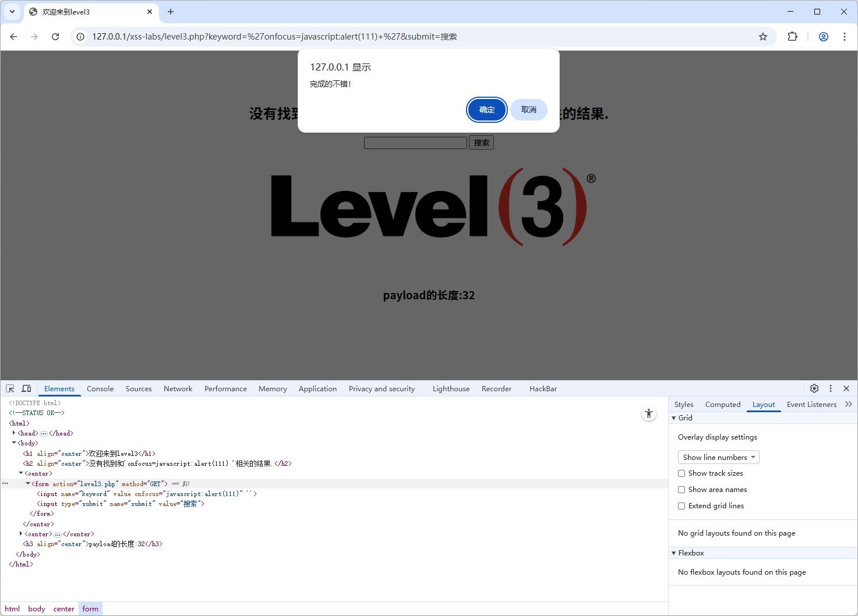Viewport: 858px width, 616px height.
Task: Open the Network tab
Action: [178, 389]
